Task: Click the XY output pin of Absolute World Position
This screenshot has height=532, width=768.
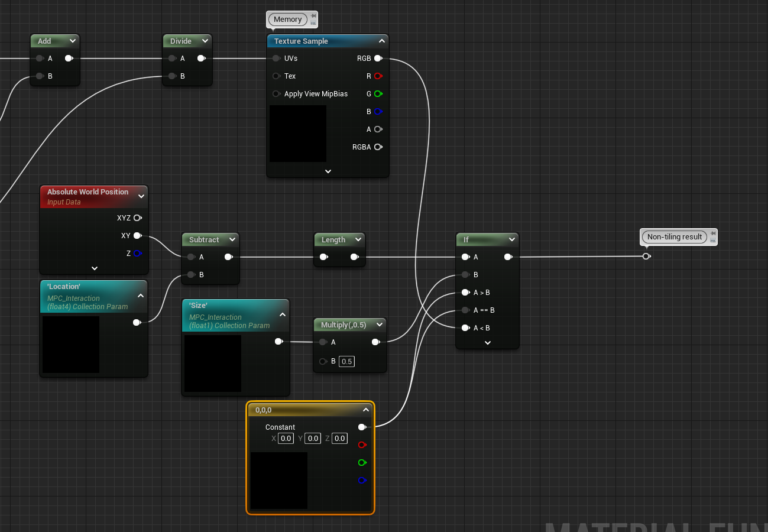Action: pos(137,235)
